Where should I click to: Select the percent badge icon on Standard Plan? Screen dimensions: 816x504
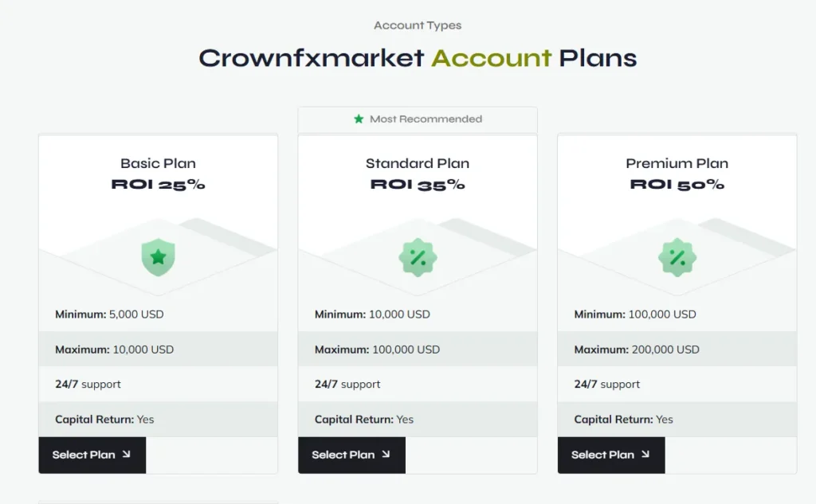click(418, 257)
